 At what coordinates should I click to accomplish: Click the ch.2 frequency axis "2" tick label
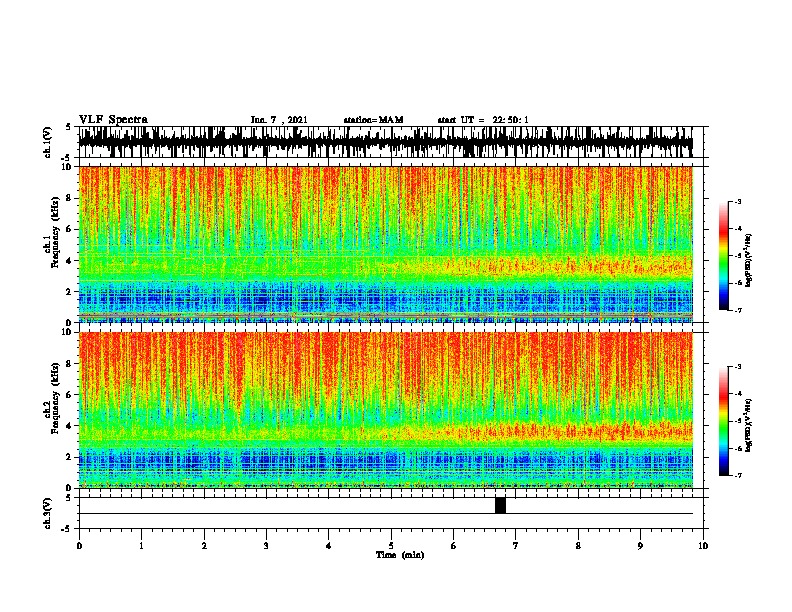pos(70,457)
